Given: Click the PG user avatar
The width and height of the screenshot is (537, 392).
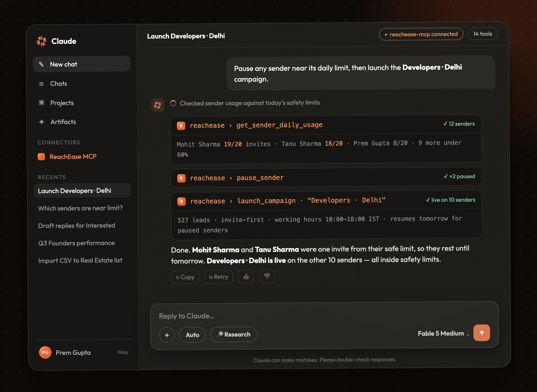Looking at the screenshot, I should pyautogui.click(x=45, y=352).
